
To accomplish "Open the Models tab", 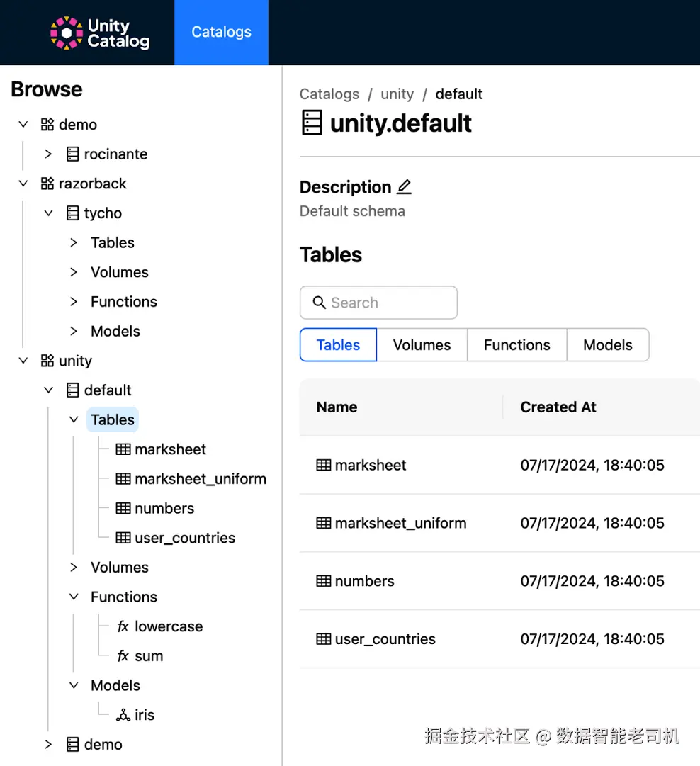I will click(607, 345).
